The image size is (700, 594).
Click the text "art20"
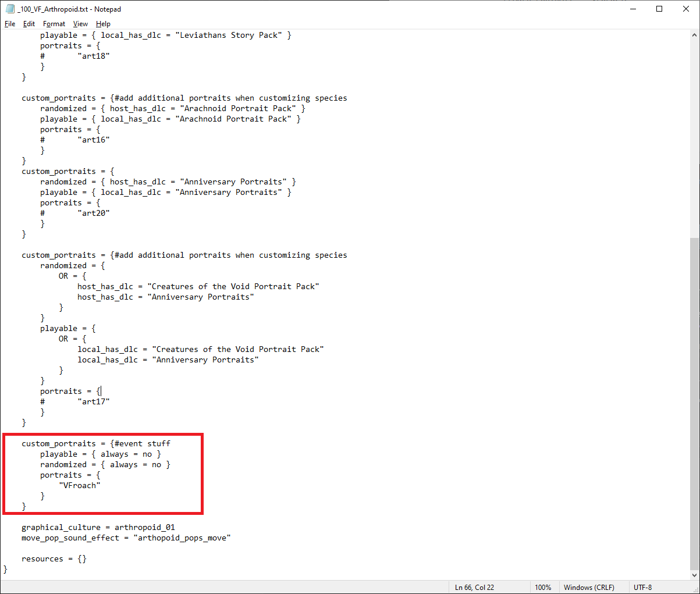click(94, 213)
